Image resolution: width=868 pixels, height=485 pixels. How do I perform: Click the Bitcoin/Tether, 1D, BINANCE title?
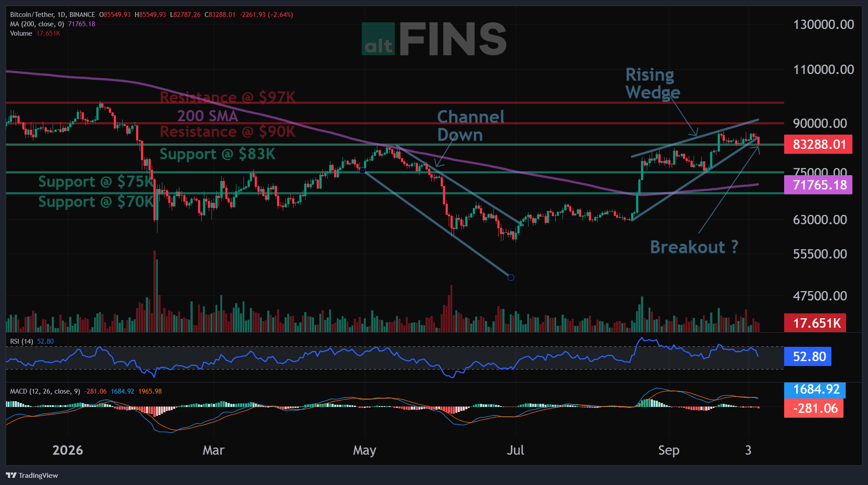coord(53,15)
